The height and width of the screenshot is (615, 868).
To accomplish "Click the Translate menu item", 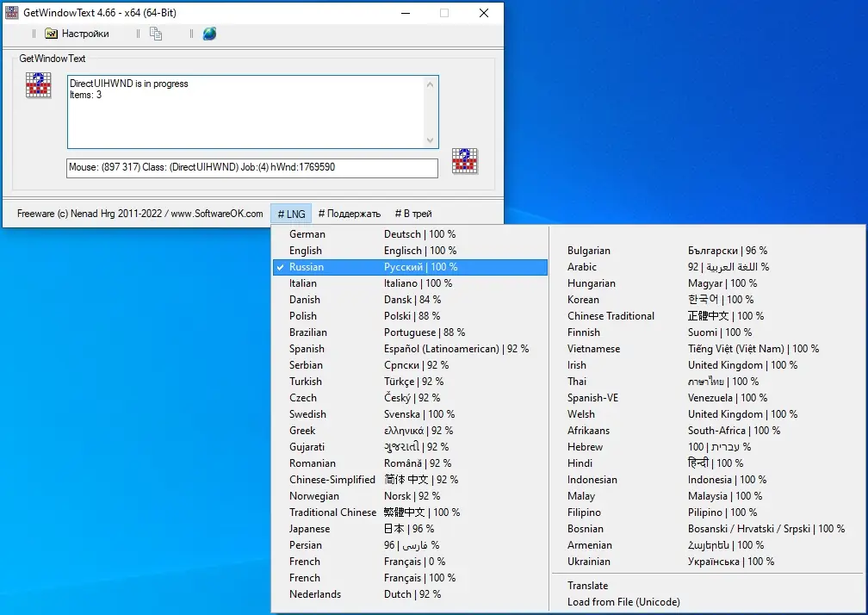I will click(x=707, y=586).
